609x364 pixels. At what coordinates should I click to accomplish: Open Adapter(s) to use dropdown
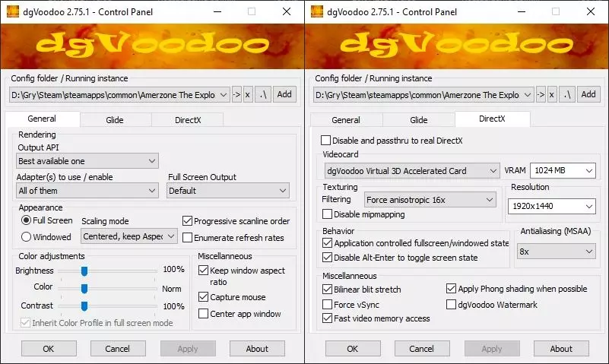pyautogui.click(x=87, y=191)
